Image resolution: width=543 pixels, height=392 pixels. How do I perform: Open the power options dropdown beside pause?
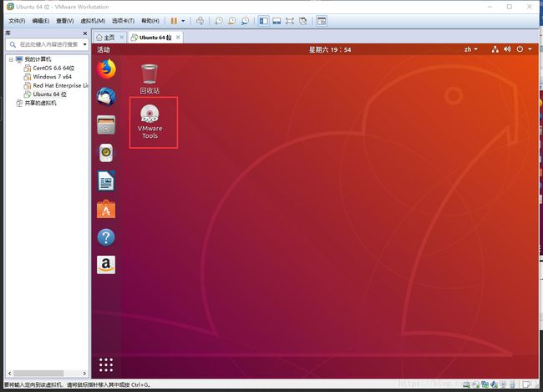click(x=183, y=21)
